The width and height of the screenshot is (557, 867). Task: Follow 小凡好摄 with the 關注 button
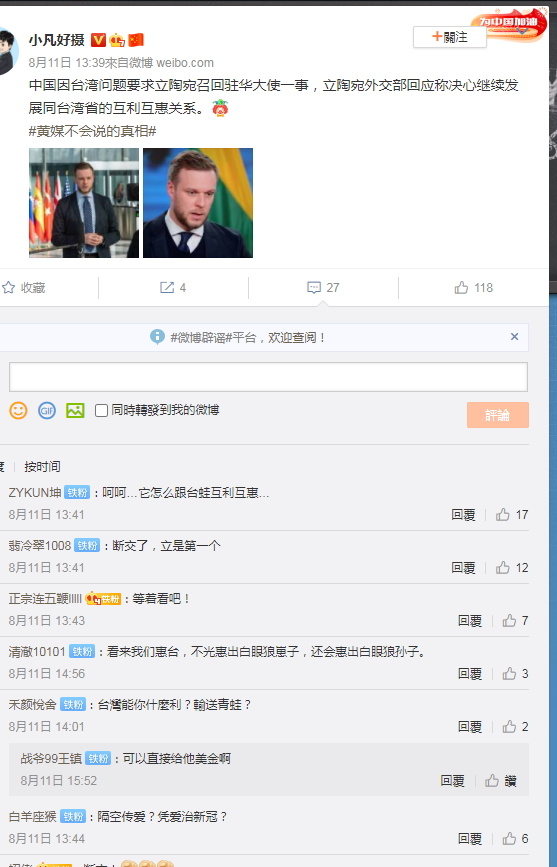click(x=450, y=37)
